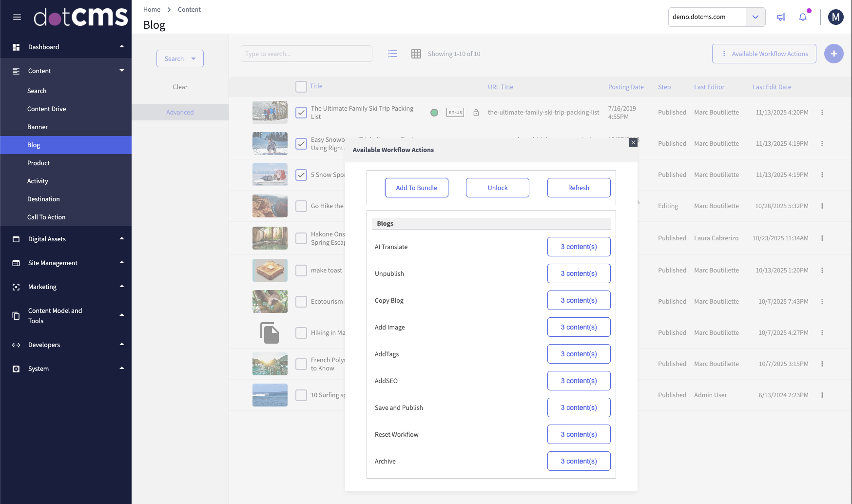The image size is (852, 504).
Task: Open Content Drive in the sidebar
Action: pos(46,108)
